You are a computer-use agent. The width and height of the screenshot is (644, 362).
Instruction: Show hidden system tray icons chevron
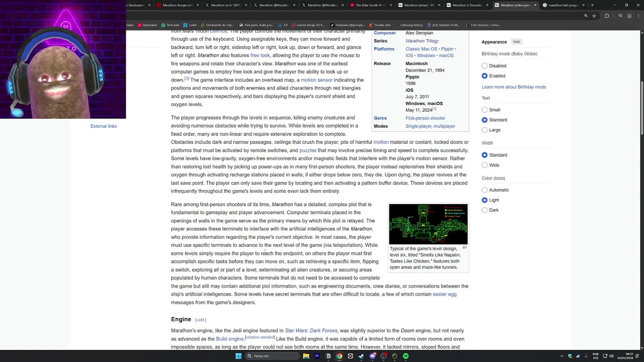562,356
